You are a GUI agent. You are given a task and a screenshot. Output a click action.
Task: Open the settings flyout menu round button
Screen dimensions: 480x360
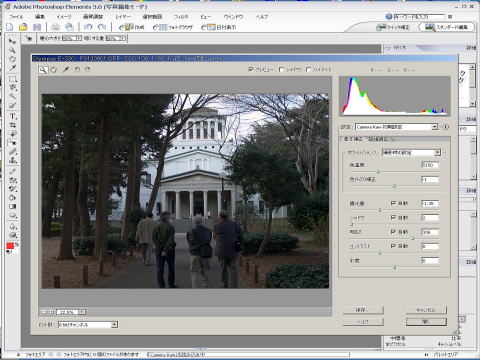click(x=446, y=127)
